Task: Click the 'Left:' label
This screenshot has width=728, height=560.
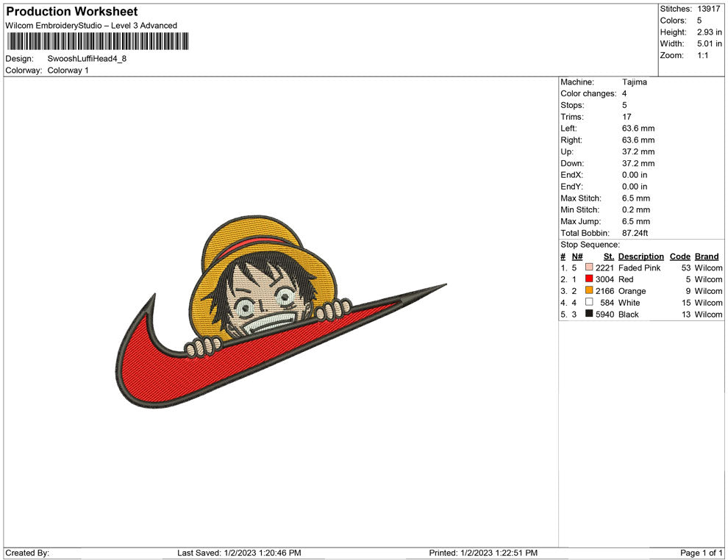Action: [568, 128]
